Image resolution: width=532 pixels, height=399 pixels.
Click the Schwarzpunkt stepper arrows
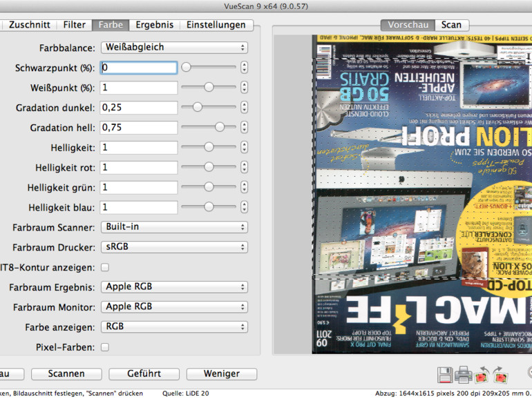(244, 68)
